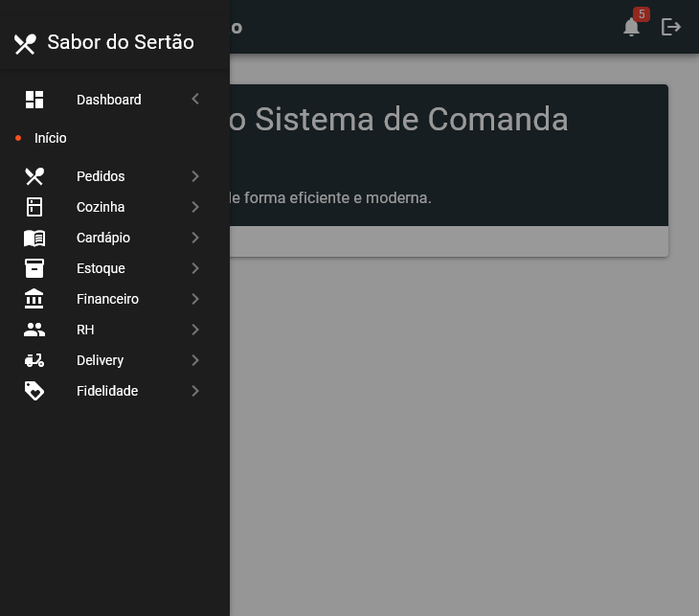The width and height of the screenshot is (699, 616).
Task: Click the Delivery scooter icon
Action: point(34,360)
